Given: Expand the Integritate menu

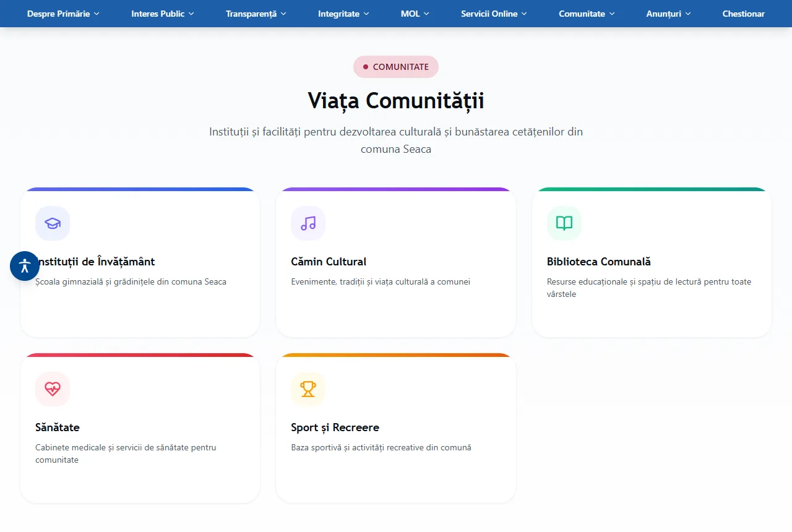Looking at the screenshot, I should [343, 14].
